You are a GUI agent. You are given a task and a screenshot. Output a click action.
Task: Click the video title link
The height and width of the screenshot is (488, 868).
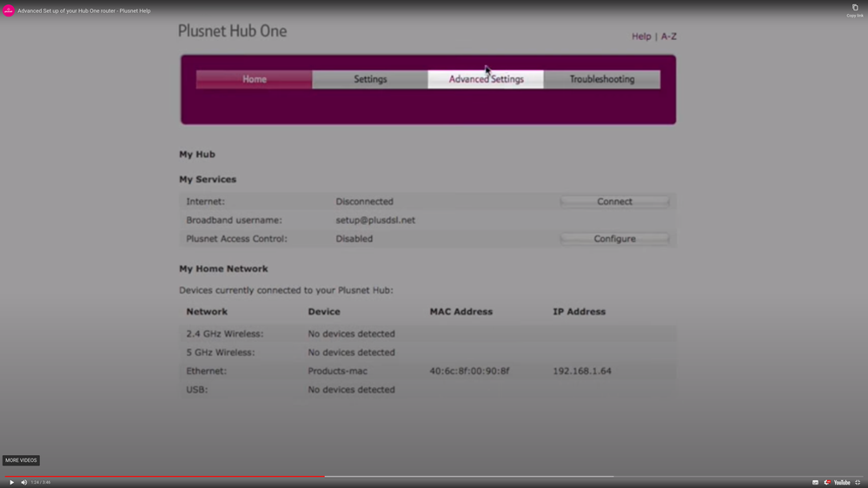(84, 11)
